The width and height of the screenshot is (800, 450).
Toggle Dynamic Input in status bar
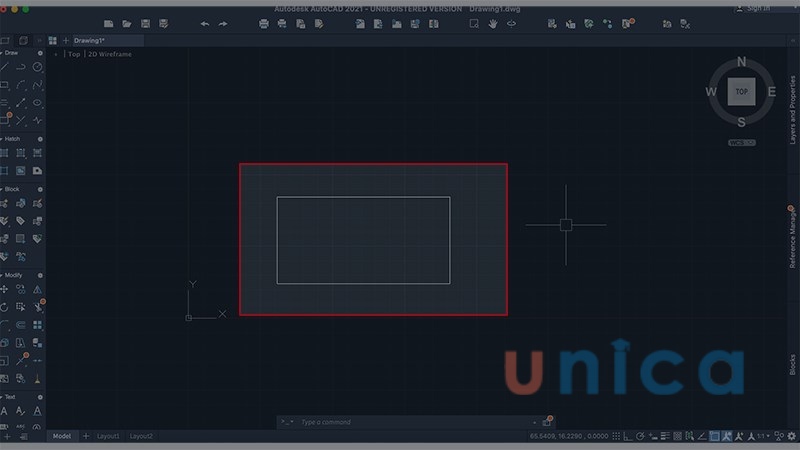click(x=653, y=436)
